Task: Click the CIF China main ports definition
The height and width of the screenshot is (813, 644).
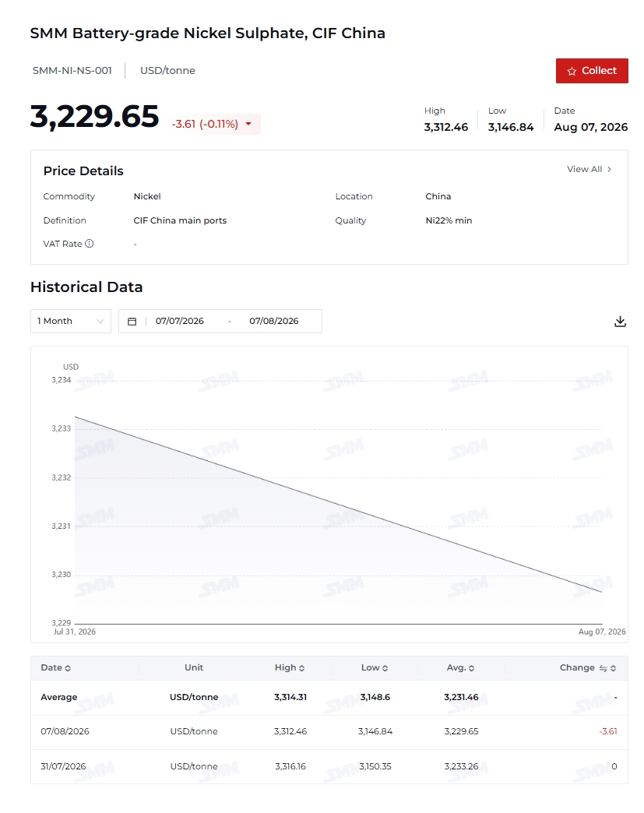Action: [x=180, y=220]
